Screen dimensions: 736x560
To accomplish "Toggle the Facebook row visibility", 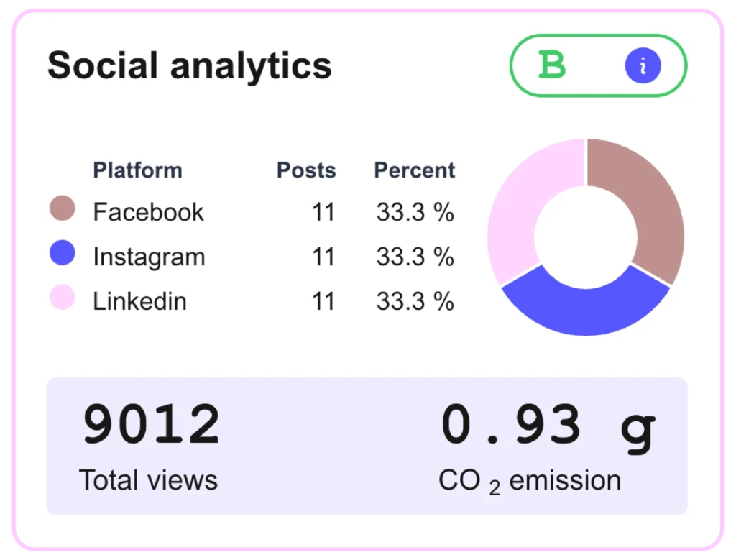I will pos(147,212).
